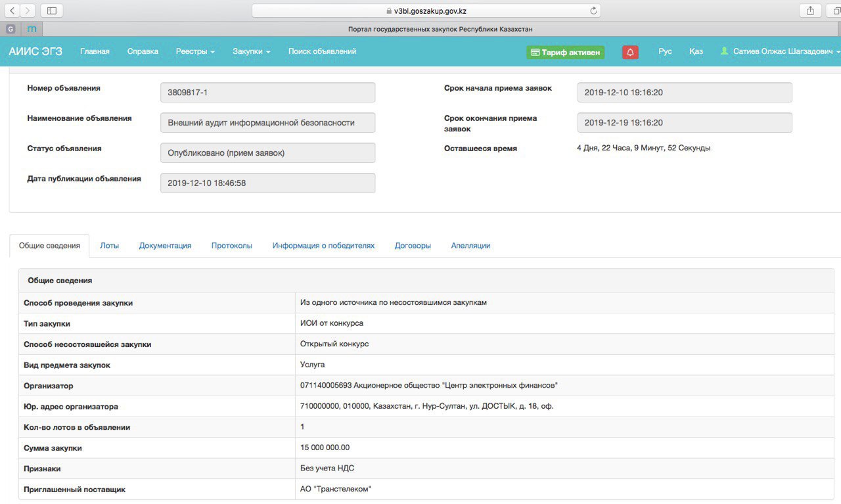Click label Способ проведения закупки
The height and width of the screenshot is (504, 841).
(78, 303)
